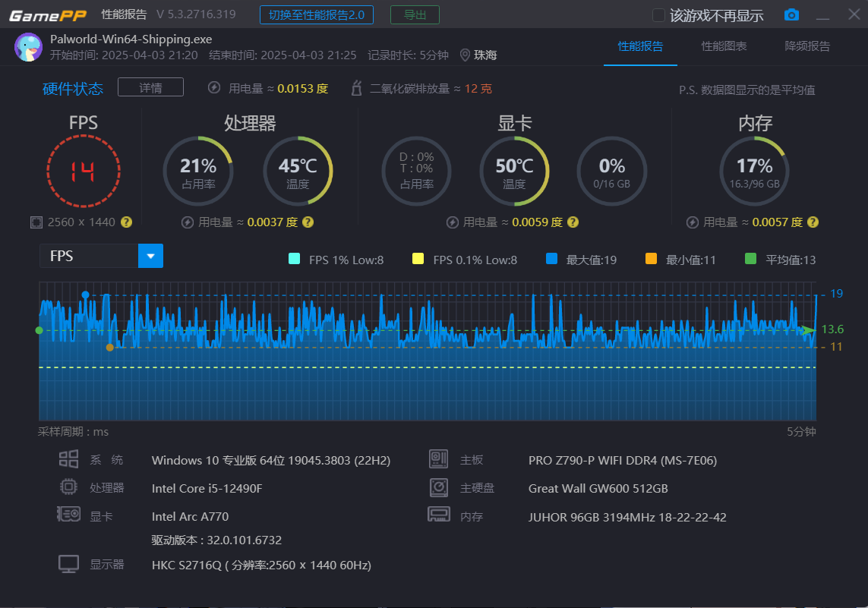Click the CO2 emission bottle icon
The width and height of the screenshot is (868, 608).
pos(357,88)
